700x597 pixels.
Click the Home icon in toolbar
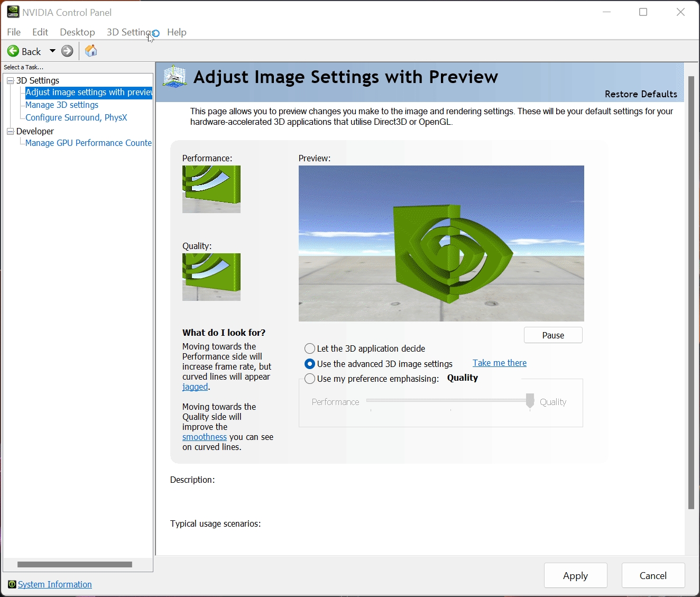coord(91,51)
